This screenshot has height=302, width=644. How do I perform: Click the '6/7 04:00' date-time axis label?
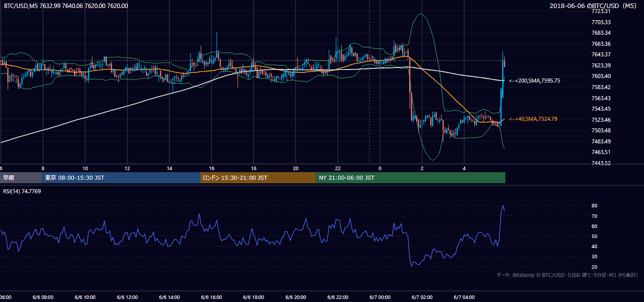(464, 297)
